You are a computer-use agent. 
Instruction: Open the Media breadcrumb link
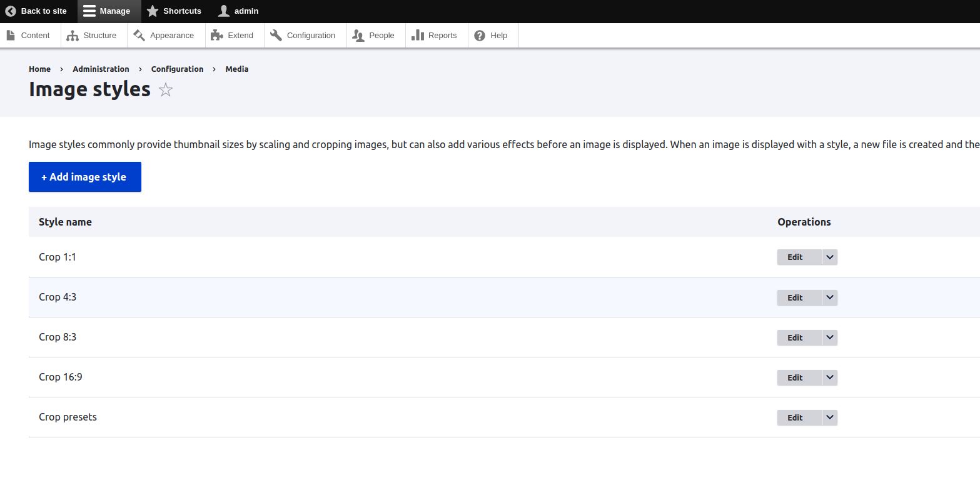pyautogui.click(x=236, y=69)
